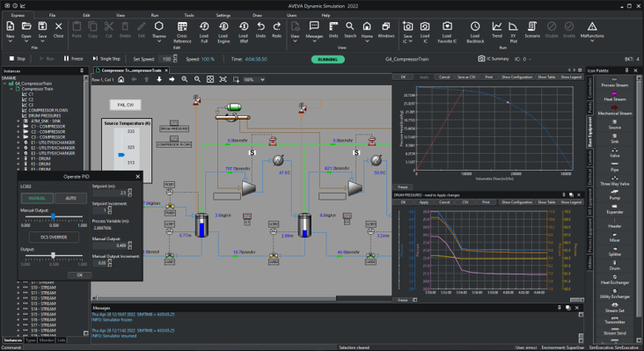Expand C1 - COMPRESSOR tree node
This screenshot has height=351, width=644.
point(18,127)
